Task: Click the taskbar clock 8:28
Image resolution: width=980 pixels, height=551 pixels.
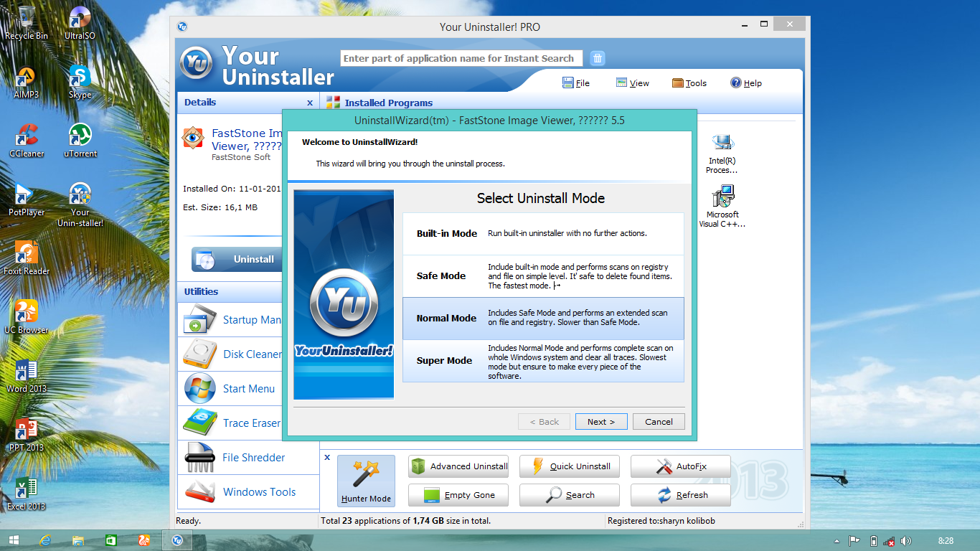Action: 946,541
